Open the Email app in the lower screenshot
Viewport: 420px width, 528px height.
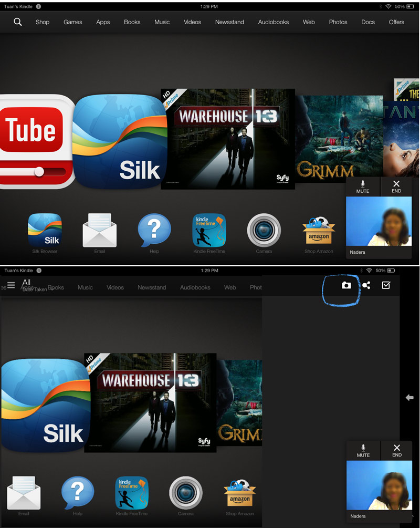[24, 493]
